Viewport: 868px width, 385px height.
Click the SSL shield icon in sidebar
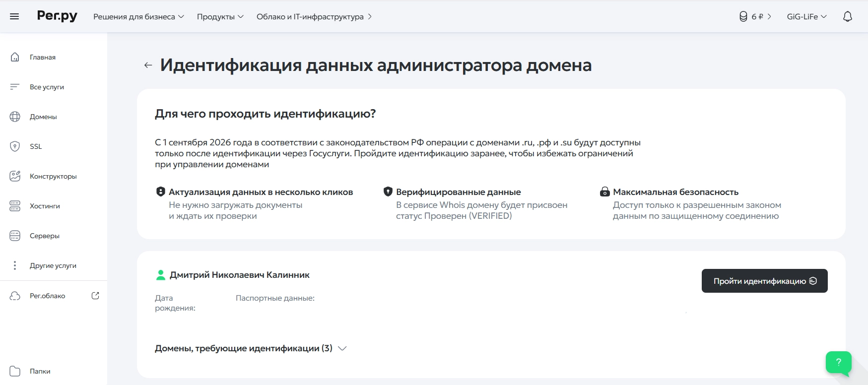click(x=15, y=146)
